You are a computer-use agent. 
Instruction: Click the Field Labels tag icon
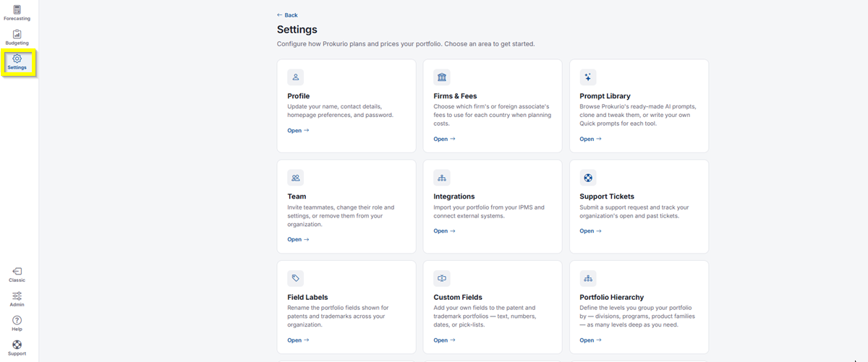pos(295,278)
